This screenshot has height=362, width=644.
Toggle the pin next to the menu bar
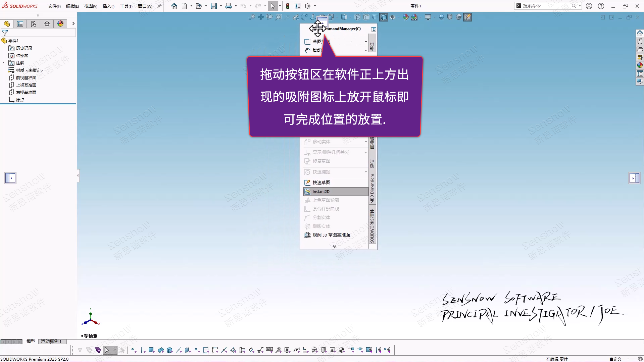coord(159,6)
